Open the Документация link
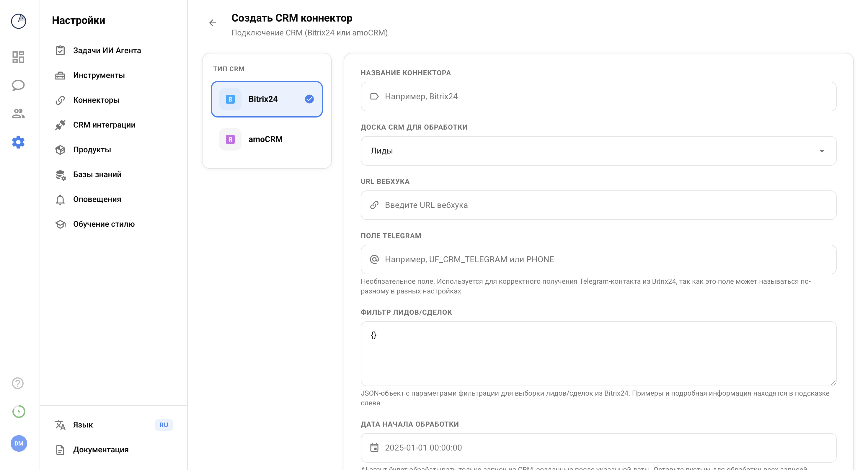The height and width of the screenshot is (470, 868). 101,449
